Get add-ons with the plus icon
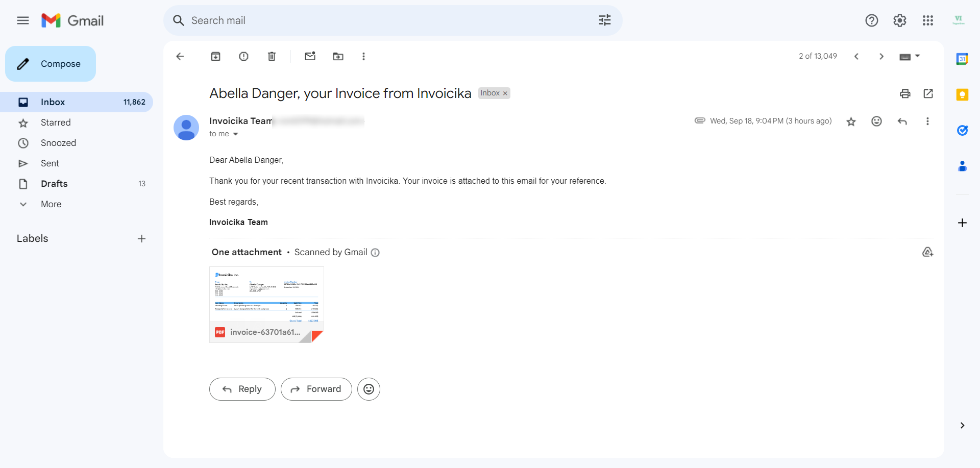Image resolution: width=980 pixels, height=468 pixels. pos(962,223)
